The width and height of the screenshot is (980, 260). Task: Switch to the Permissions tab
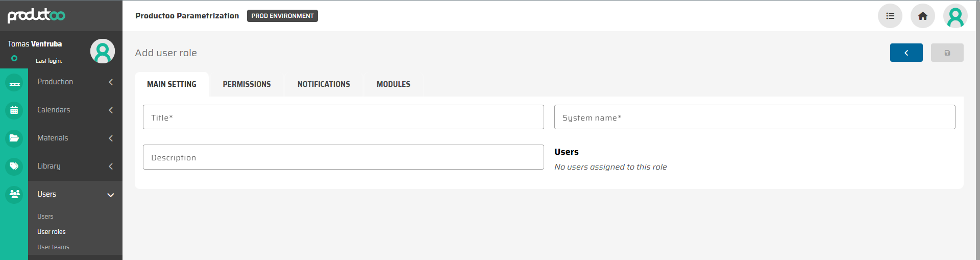247,84
